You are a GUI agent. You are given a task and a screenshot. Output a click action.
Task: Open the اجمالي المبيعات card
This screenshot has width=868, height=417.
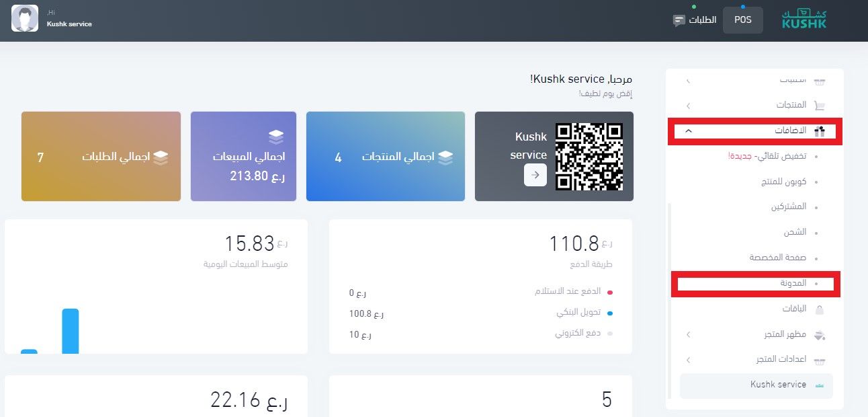[x=243, y=157]
